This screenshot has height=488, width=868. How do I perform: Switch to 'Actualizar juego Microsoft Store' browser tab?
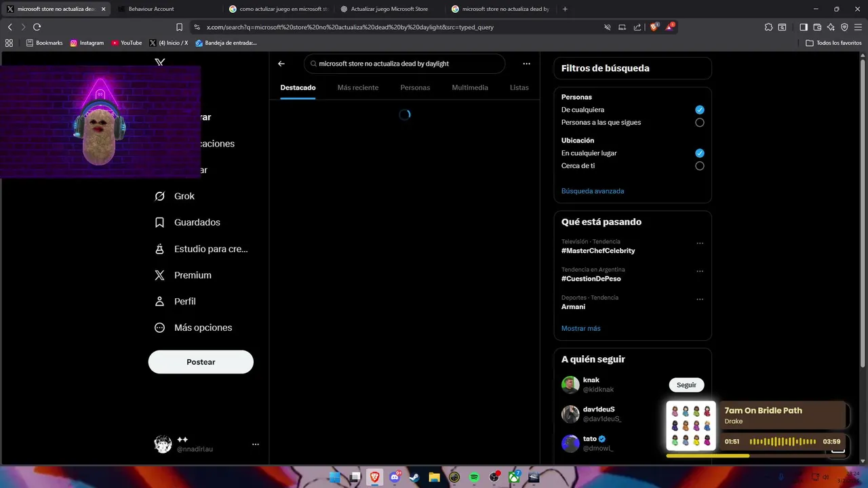[x=389, y=9]
